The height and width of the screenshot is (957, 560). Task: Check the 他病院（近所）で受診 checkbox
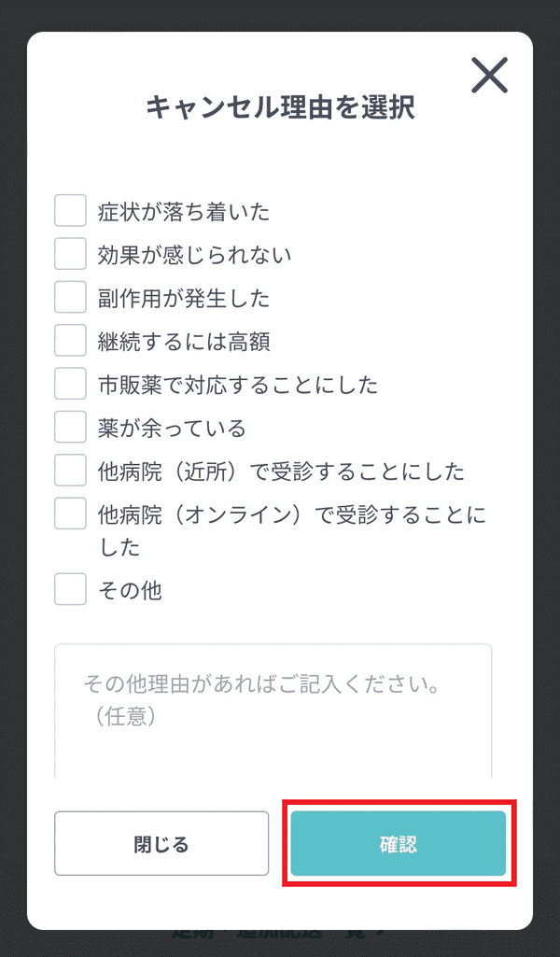point(70,470)
